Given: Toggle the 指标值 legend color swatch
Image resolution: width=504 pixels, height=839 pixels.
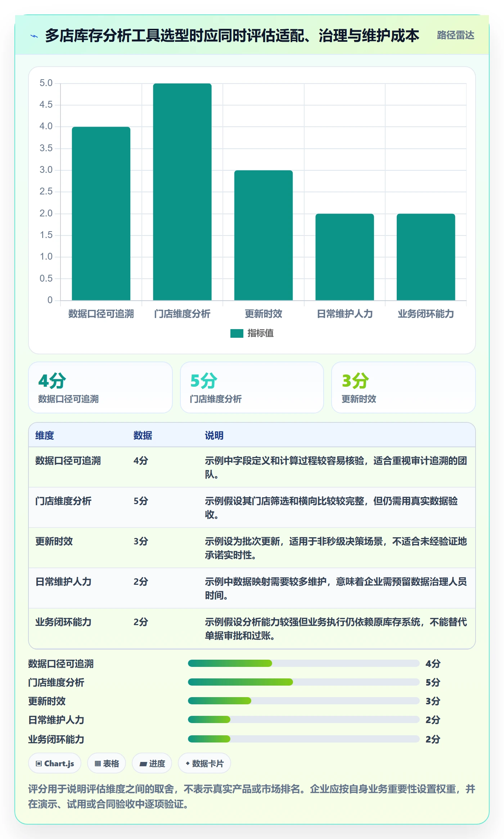Looking at the screenshot, I should point(237,333).
